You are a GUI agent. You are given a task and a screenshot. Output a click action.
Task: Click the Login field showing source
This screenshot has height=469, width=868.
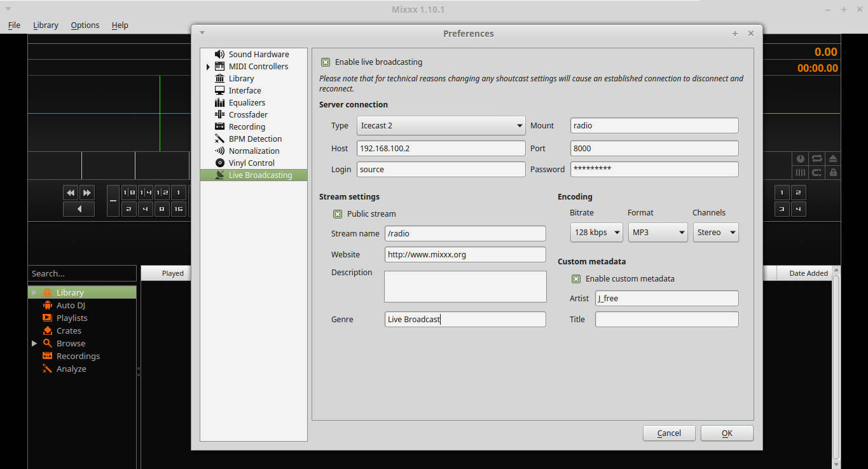coord(441,170)
